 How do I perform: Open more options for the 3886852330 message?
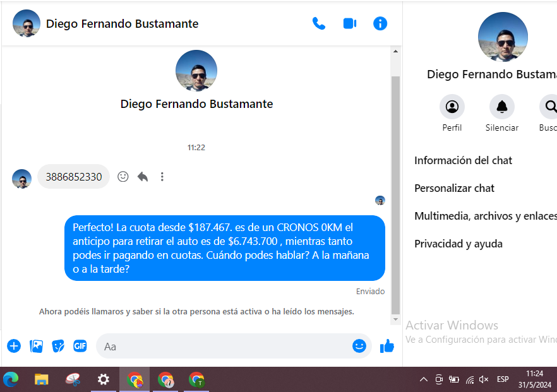pyautogui.click(x=162, y=177)
